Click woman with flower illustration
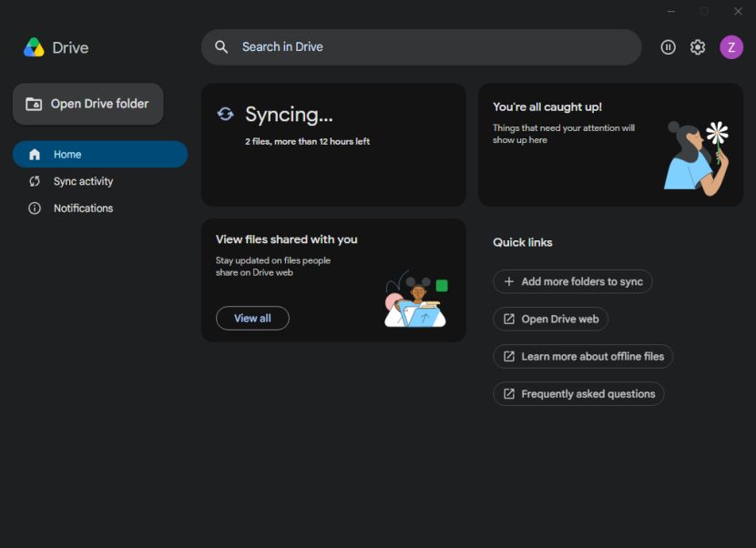Screen dimensions: 756x548 pyautogui.click(x=696, y=158)
